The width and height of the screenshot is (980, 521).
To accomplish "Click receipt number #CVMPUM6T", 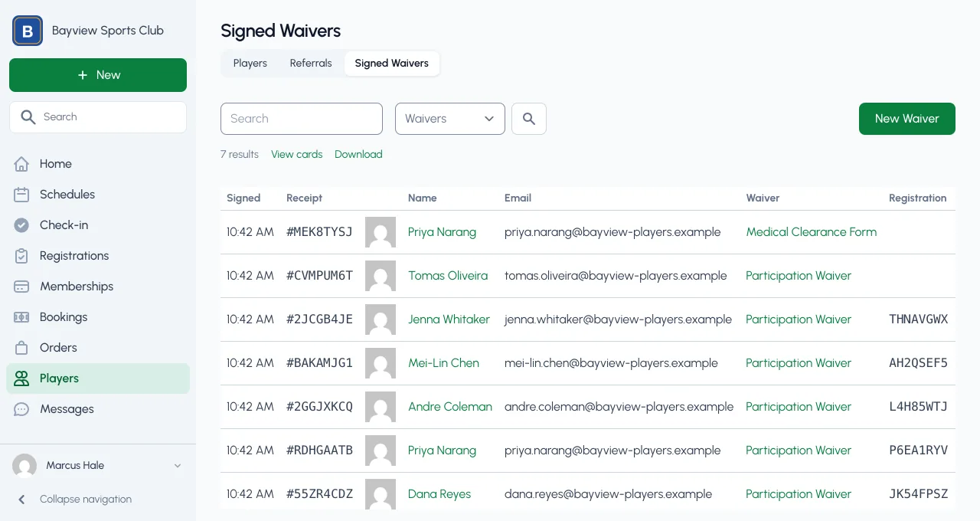I will [319, 276].
